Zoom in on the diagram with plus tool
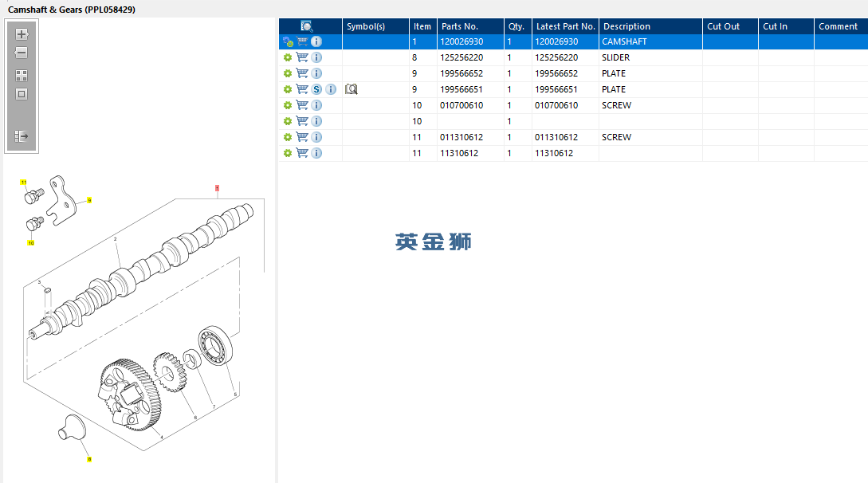Image resolution: width=868 pixels, height=483 pixels. point(22,34)
